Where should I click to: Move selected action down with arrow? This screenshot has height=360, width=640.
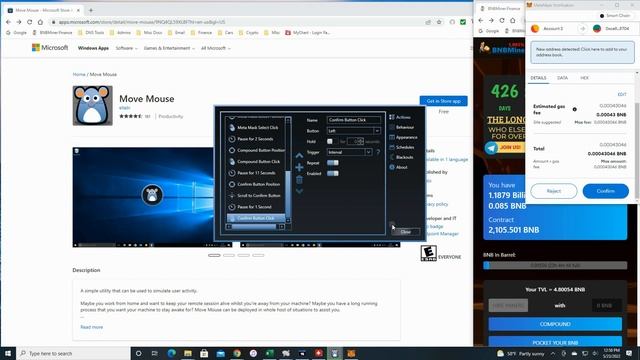click(299, 191)
